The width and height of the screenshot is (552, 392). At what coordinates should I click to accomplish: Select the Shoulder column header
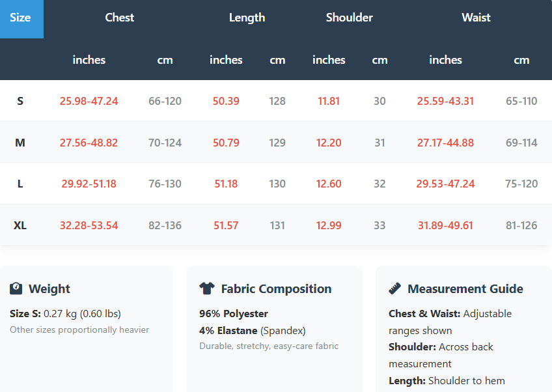(x=349, y=18)
